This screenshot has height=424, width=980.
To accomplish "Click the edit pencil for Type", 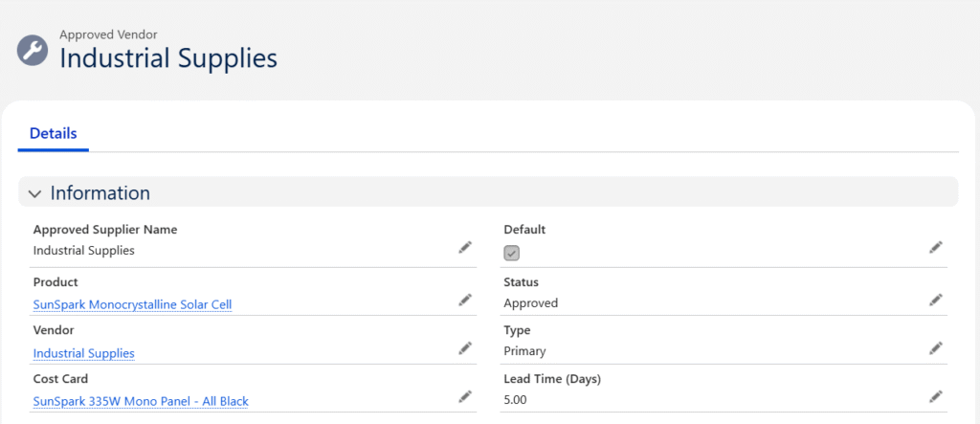I will (936, 348).
